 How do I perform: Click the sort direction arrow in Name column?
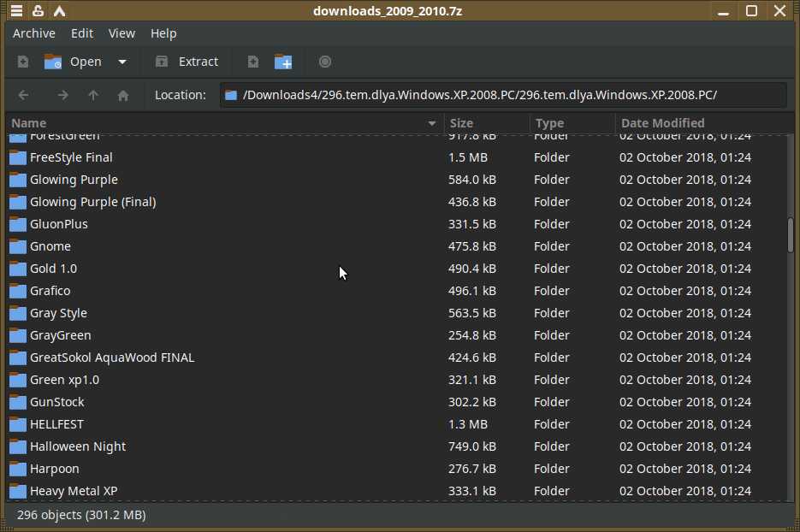click(x=432, y=123)
